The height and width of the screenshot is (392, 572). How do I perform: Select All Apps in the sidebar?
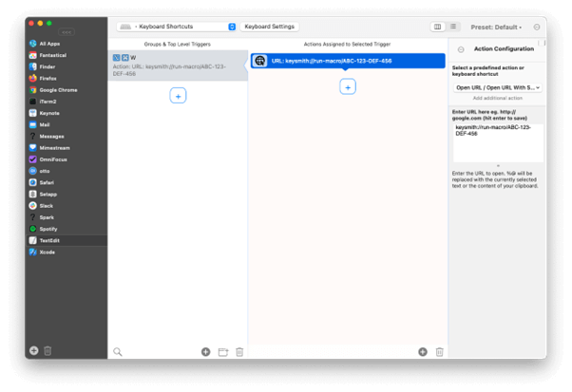coord(48,44)
